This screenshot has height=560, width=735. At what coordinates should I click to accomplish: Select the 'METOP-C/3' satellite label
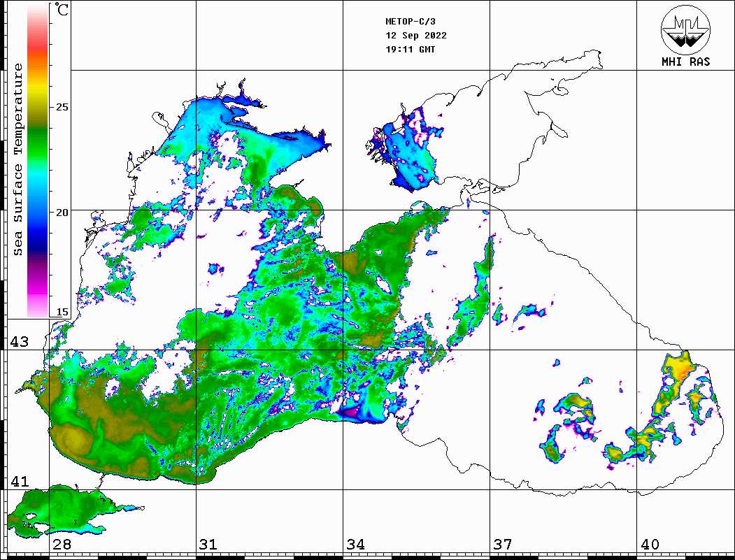coord(411,22)
